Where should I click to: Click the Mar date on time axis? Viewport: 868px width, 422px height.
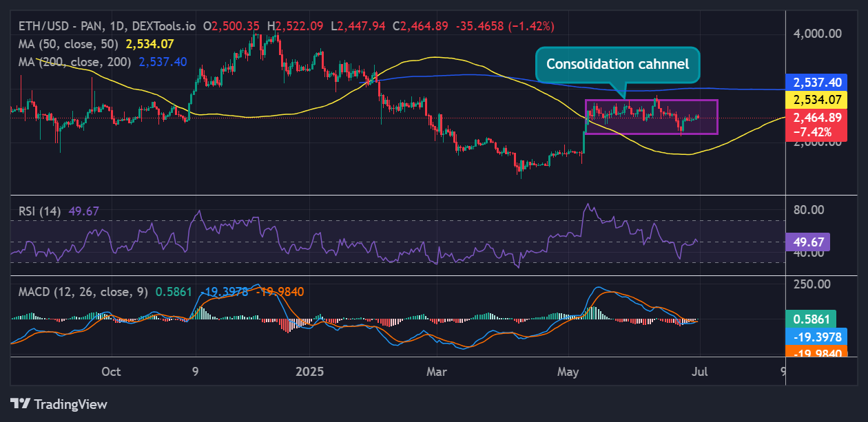pyautogui.click(x=436, y=372)
